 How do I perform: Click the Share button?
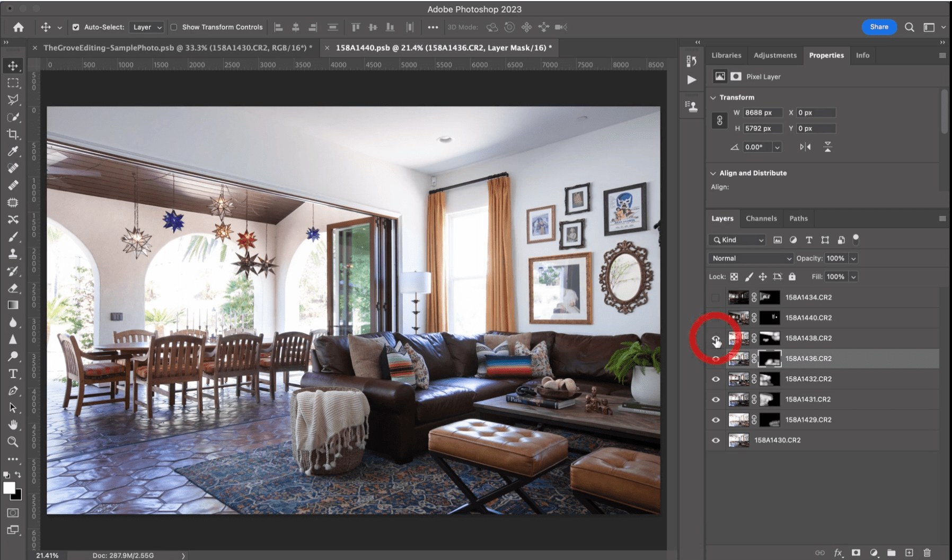pyautogui.click(x=879, y=27)
